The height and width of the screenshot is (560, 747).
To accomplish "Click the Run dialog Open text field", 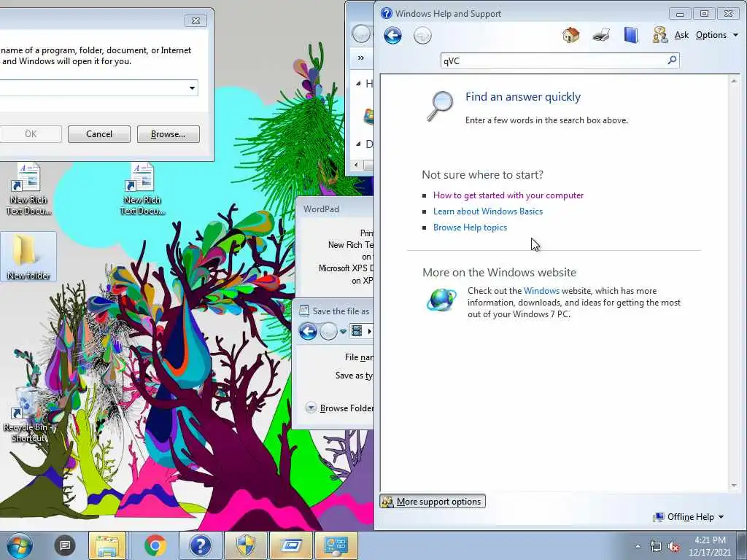I will [x=93, y=87].
